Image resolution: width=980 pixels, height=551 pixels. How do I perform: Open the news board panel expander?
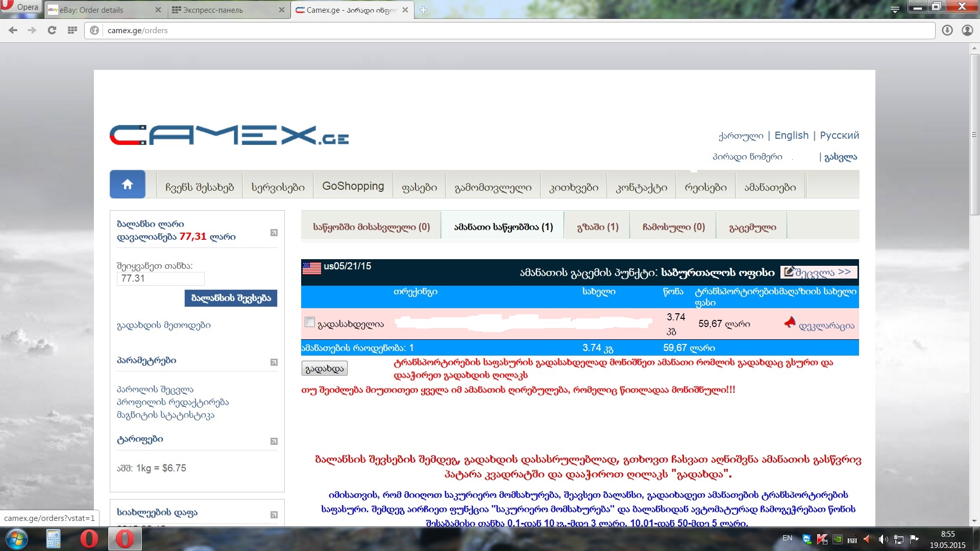[274, 515]
